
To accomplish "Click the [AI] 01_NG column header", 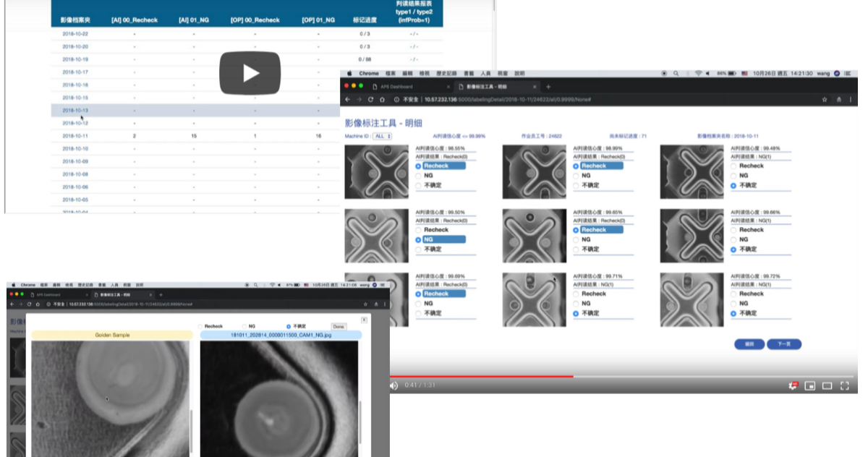I will coord(194,20).
